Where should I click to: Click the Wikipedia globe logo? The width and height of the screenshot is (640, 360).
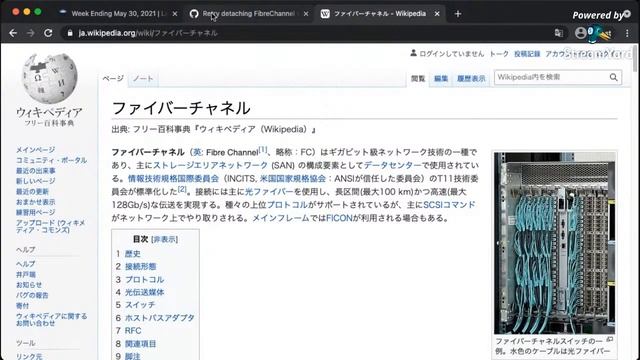[49, 78]
